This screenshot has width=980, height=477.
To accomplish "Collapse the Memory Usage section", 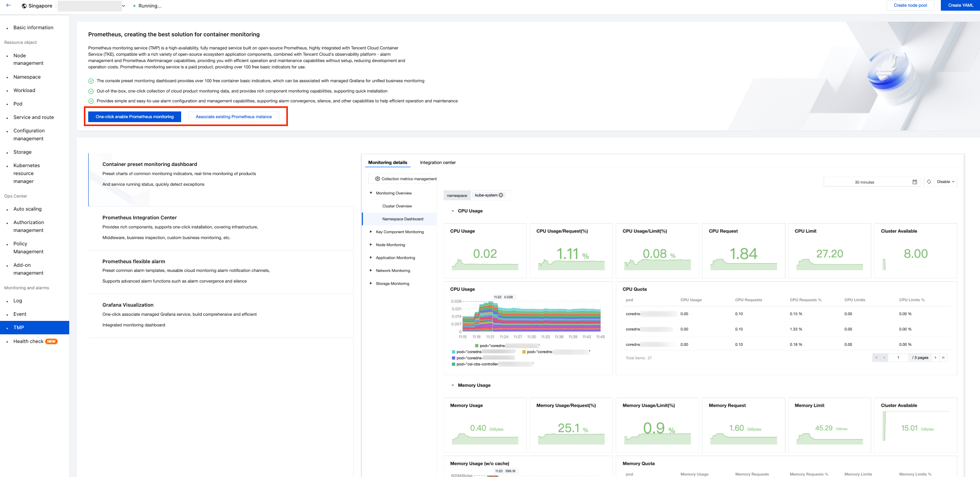I will [x=453, y=385].
